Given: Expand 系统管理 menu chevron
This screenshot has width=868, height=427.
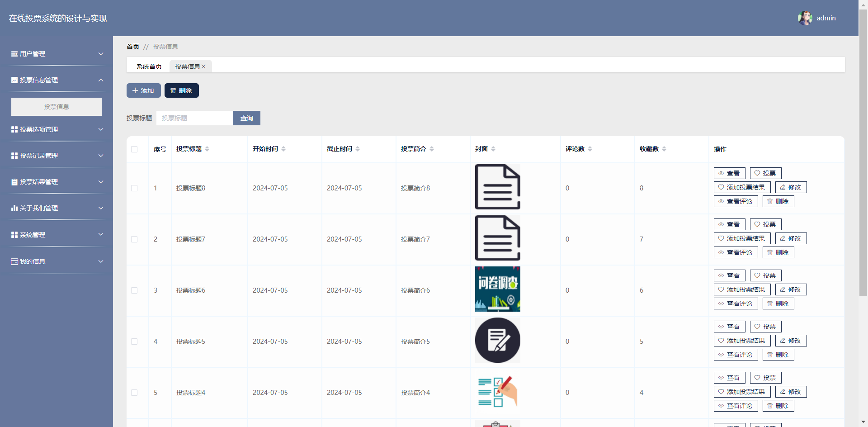Looking at the screenshot, I should point(101,234).
